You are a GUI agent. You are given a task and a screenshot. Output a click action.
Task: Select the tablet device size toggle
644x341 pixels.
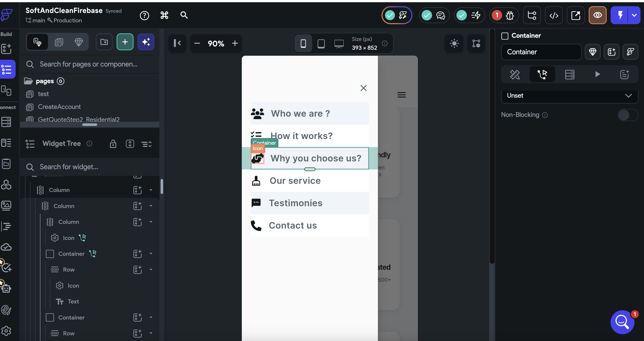coord(321,43)
